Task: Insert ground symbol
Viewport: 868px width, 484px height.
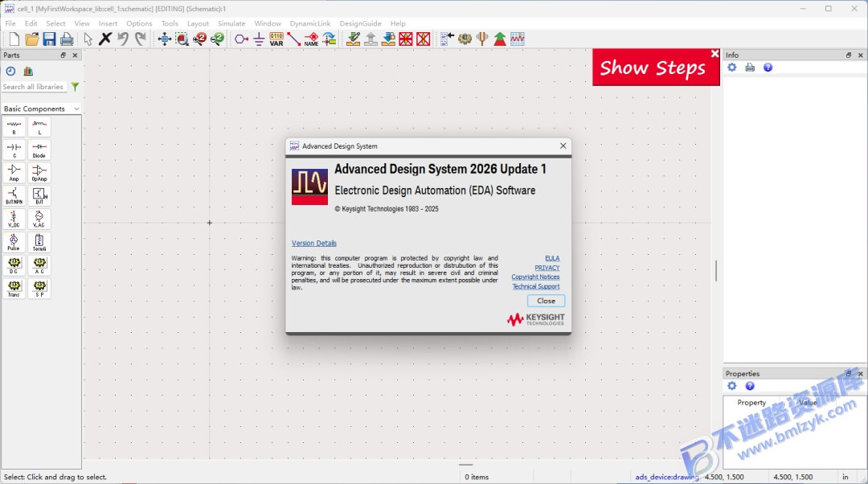Action: click(x=259, y=39)
